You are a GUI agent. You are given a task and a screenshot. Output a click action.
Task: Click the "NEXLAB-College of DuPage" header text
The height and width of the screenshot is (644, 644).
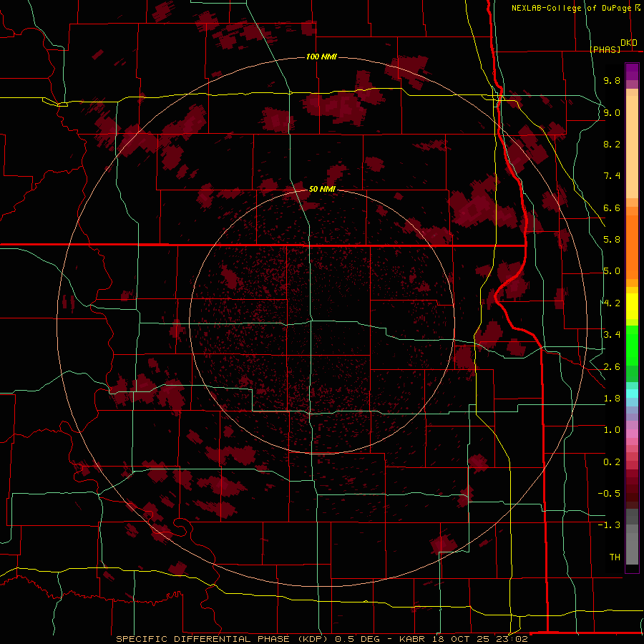pos(571,8)
